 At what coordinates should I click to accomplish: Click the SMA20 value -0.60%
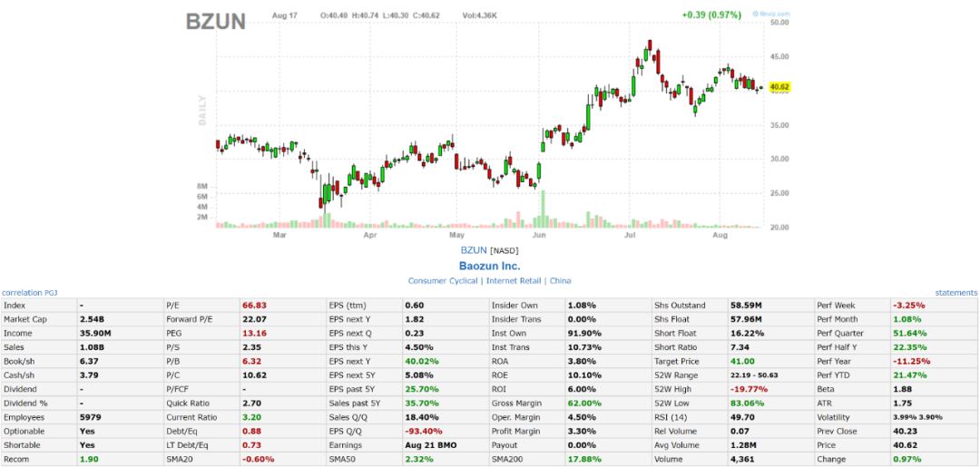(x=258, y=460)
